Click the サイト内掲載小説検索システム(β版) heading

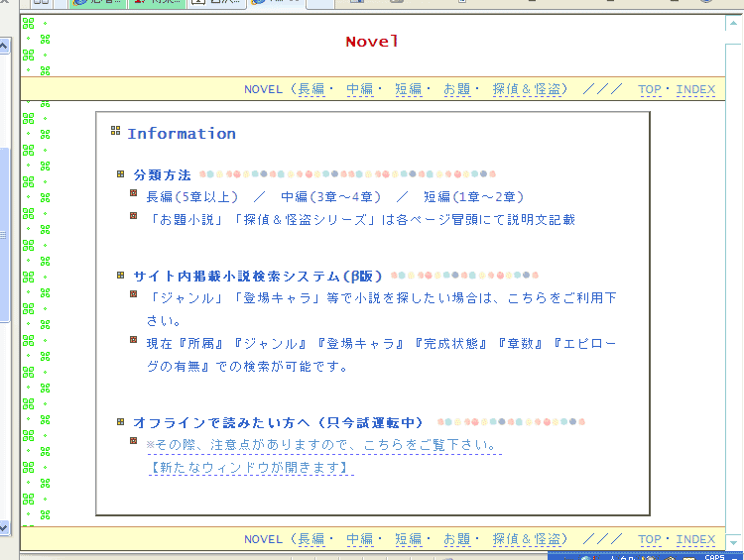coord(258,277)
